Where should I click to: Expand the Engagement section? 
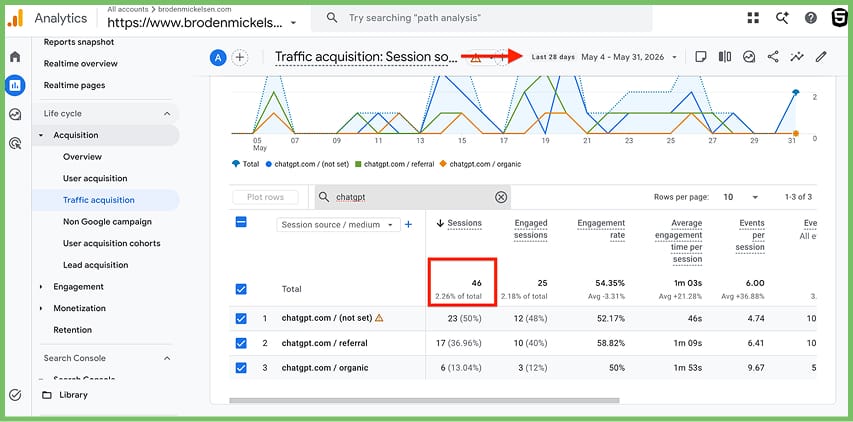41,287
